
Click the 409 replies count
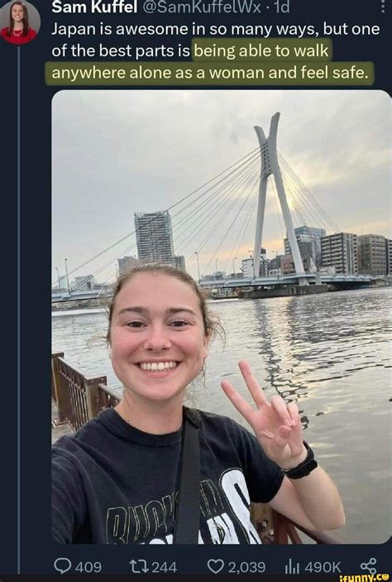(x=88, y=567)
